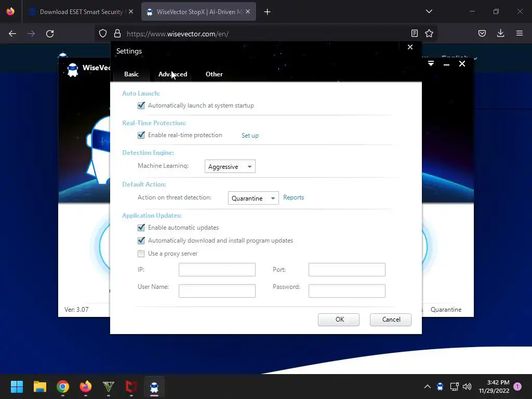Bookmark this page with the star
Viewport: 532px width, 399px height.
coord(429,33)
